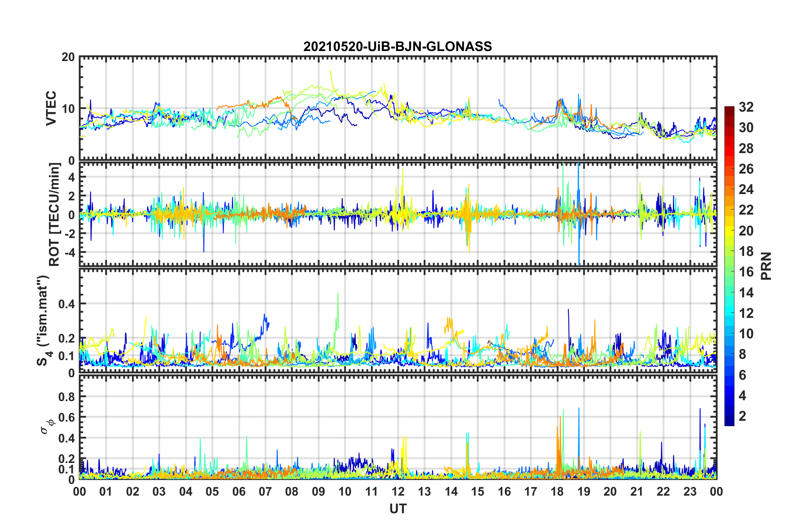Click x-axis tick label 05
This screenshot has width=796, height=532.
[x=212, y=491]
